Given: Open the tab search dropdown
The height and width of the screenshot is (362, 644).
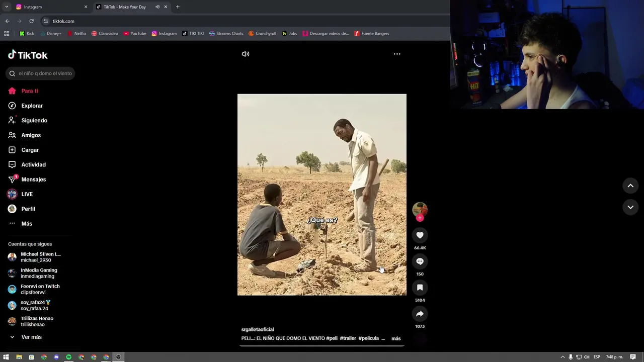Looking at the screenshot, I should (7, 7).
